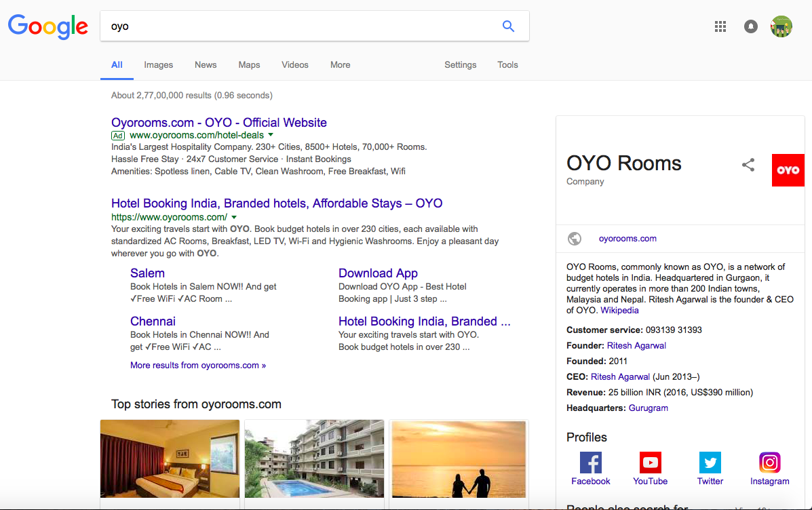Screen dimensions: 812x510
Task: Click the www.oyorooms.com/hotel-deals ad URL
Action: click(x=197, y=135)
